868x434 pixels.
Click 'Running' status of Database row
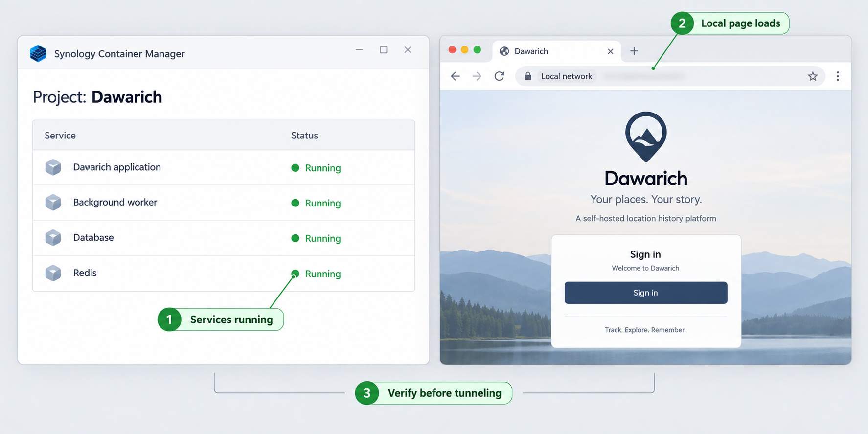323,238
